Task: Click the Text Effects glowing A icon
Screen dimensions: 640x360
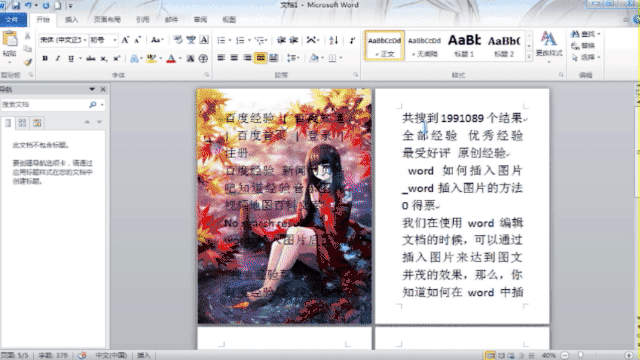Action: [x=134, y=59]
